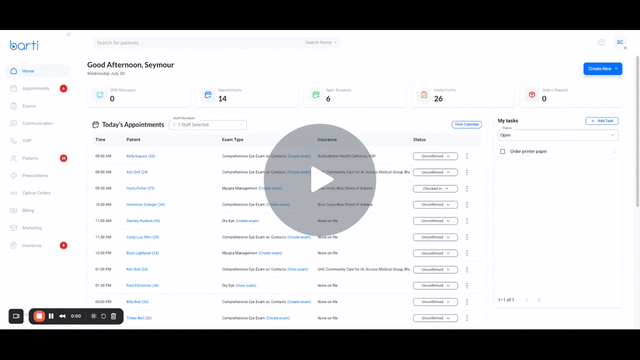Click the Billing icon in sidebar
The image size is (640, 360).
(x=13, y=211)
